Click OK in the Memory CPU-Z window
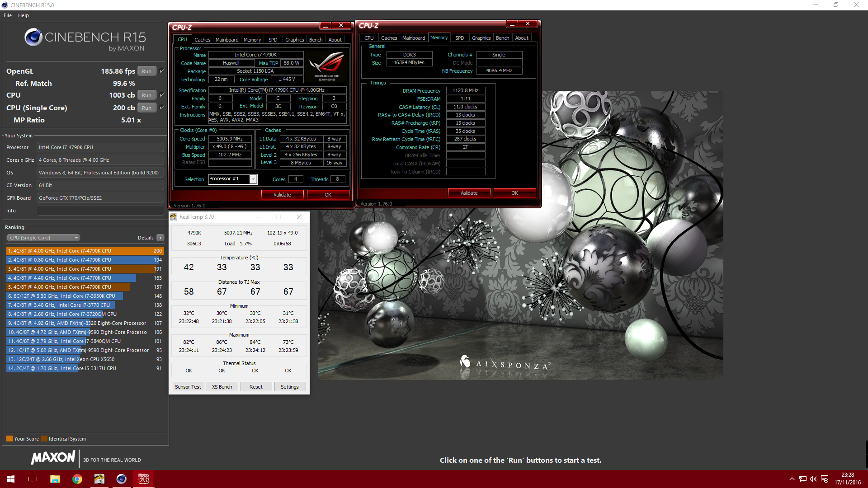 pos(515,193)
